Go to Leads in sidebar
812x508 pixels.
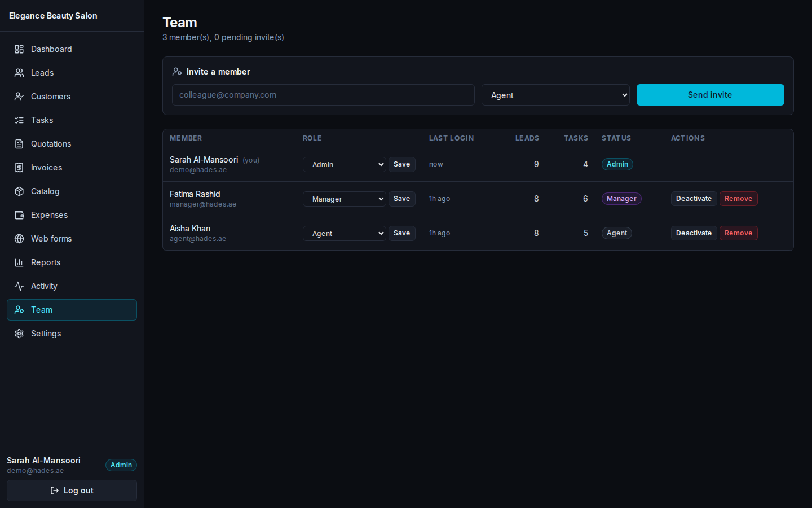(72, 73)
